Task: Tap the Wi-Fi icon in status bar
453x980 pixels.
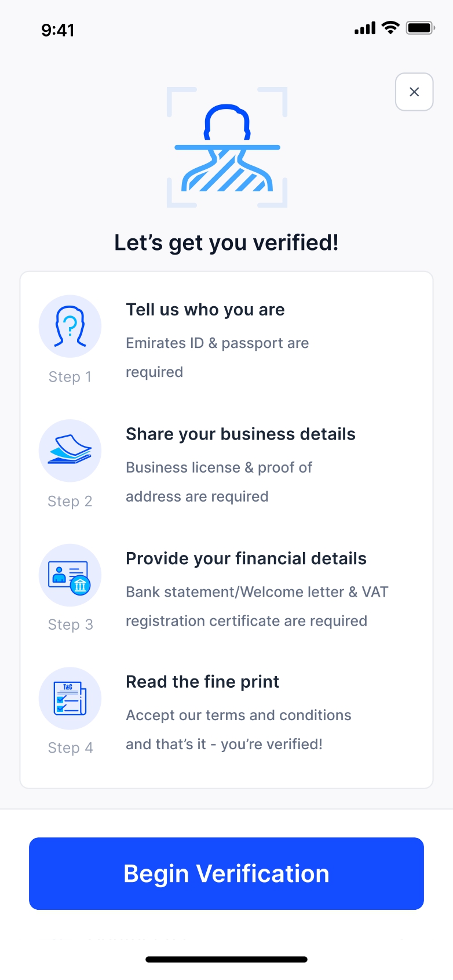Action: (391, 28)
